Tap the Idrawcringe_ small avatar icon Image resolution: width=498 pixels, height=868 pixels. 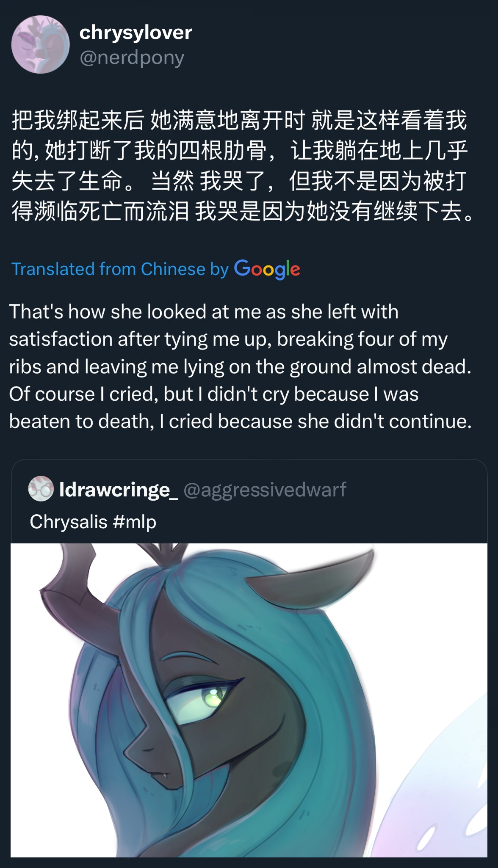pos(41,489)
